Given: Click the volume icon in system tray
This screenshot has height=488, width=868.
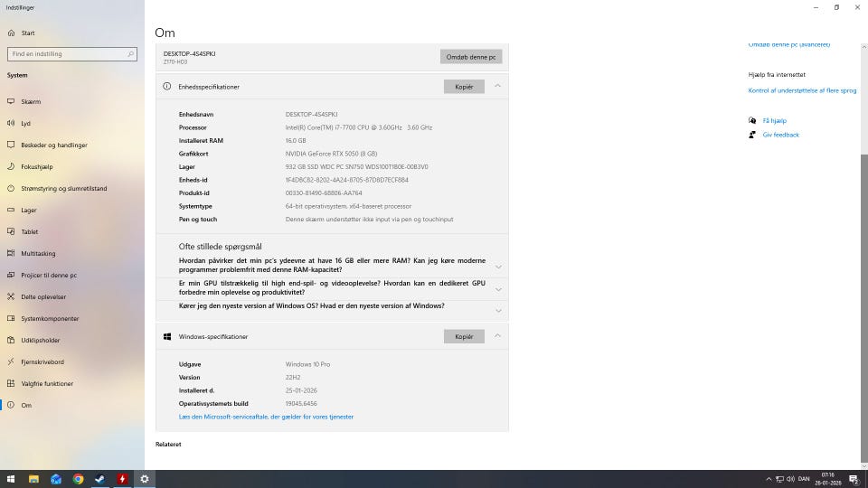Looking at the screenshot, I should coord(790,479).
